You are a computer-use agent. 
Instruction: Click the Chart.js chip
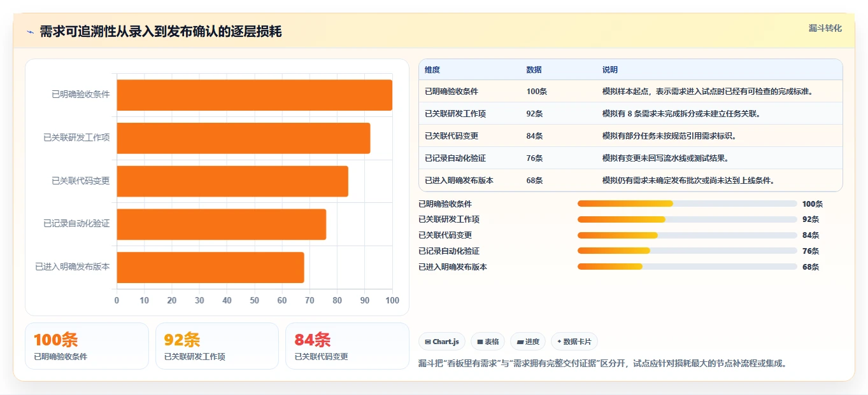pos(442,342)
